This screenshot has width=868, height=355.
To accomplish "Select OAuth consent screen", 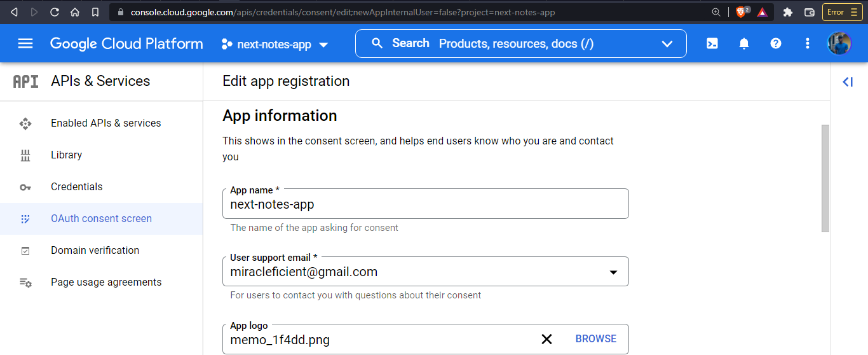I will click(x=102, y=219).
